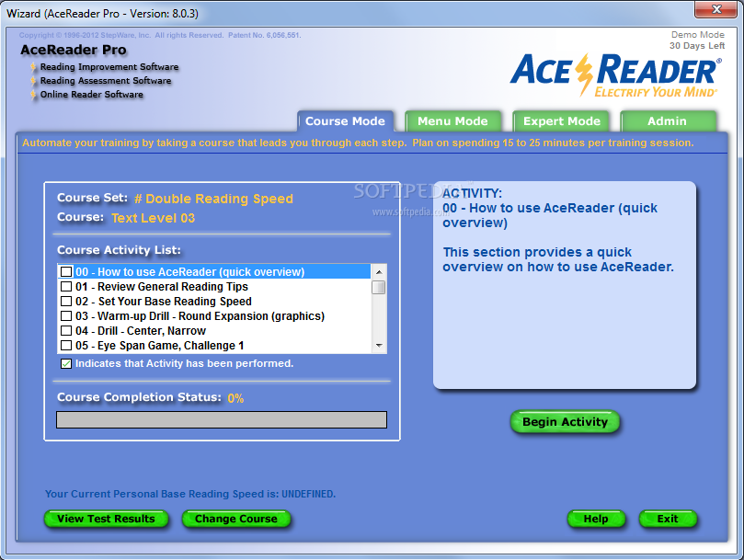Select activity 01 - Review General Reading Tips
744x560 pixels.
[x=214, y=286]
